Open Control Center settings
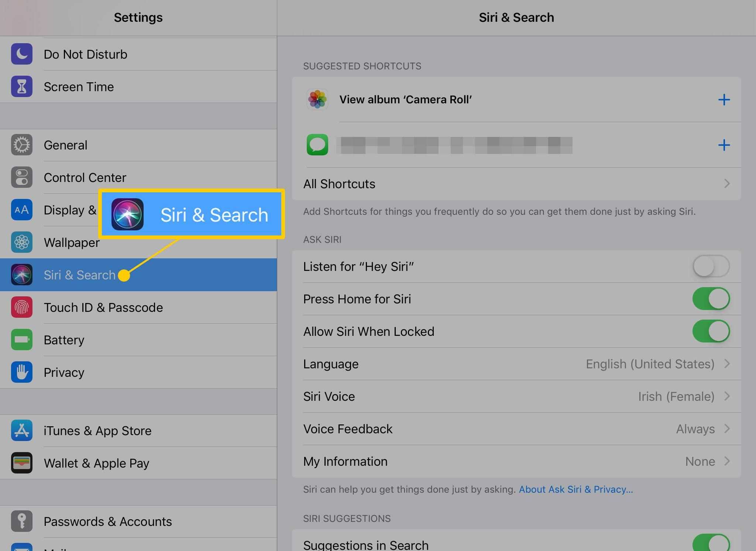The width and height of the screenshot is (756, 551). (138, 177)
